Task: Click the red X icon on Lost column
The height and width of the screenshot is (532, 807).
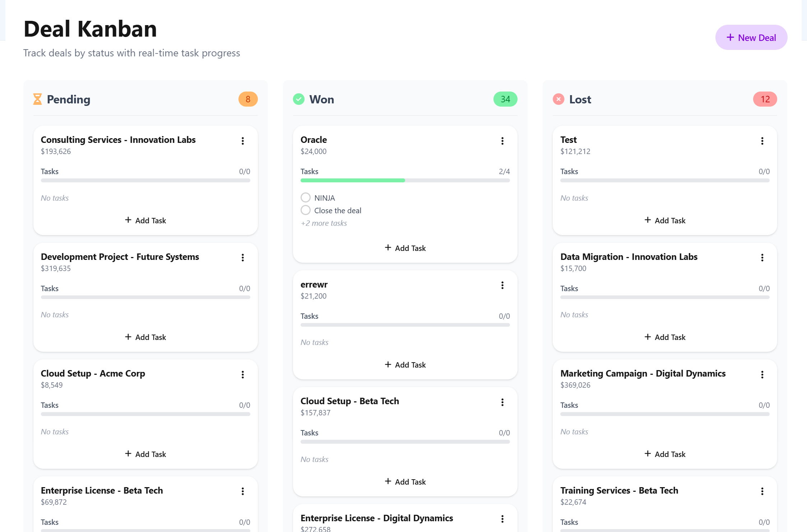Action: (x=558, y=99)
